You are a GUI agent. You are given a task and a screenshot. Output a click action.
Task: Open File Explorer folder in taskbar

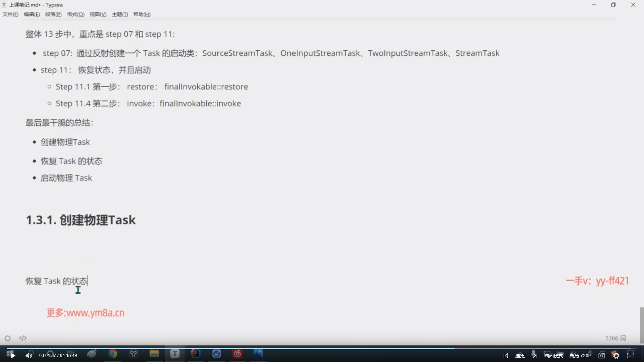(x=154, y=354)
